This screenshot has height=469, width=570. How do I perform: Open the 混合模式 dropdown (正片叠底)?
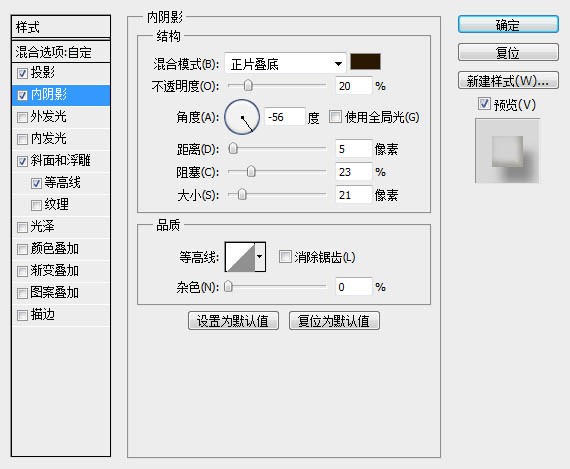(285, 64)
